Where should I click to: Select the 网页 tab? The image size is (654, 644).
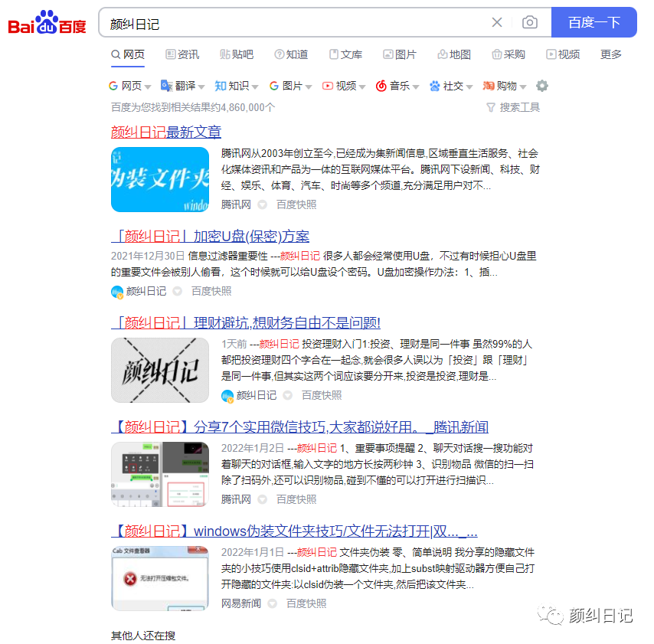point(128,54)
